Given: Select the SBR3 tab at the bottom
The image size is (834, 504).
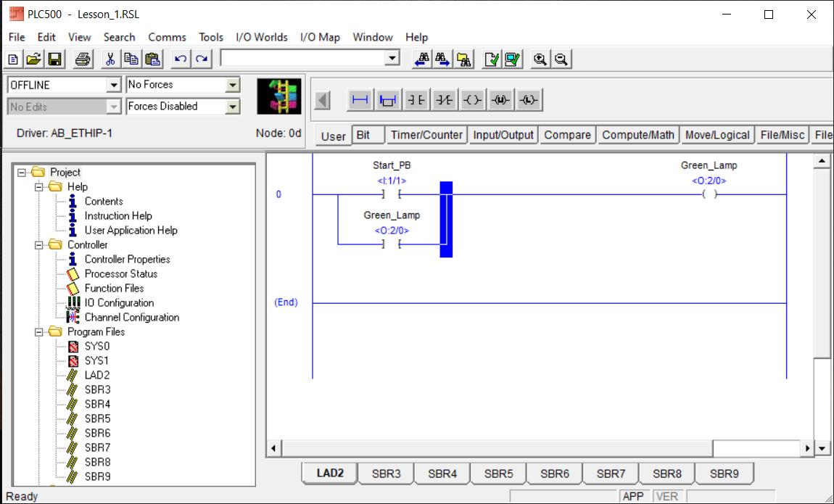Looking at the screenshot, I should click(386, 473).
